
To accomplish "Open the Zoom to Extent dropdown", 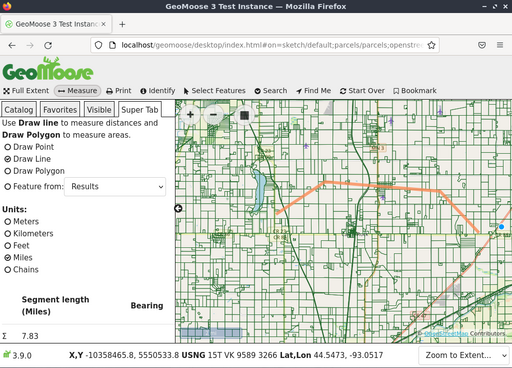I will pyautogui.click(x=464, y=355).
